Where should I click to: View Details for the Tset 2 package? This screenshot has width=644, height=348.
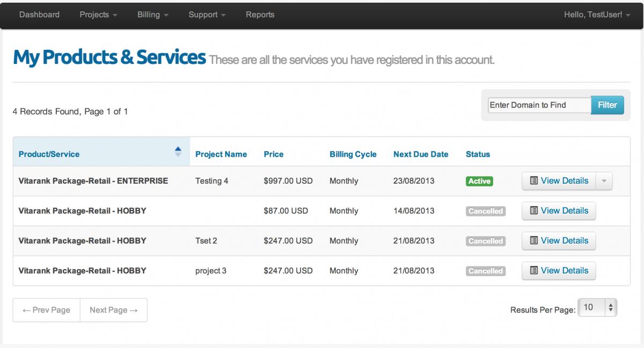tap(559, 241)
